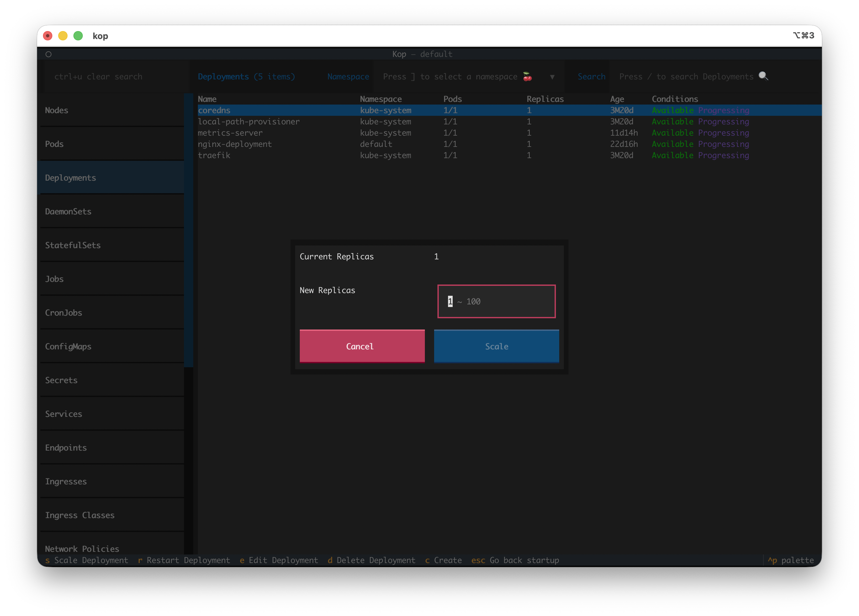Screen dimensions: 859x616
Task: Select the traefik deployment row
Action: 510,155
